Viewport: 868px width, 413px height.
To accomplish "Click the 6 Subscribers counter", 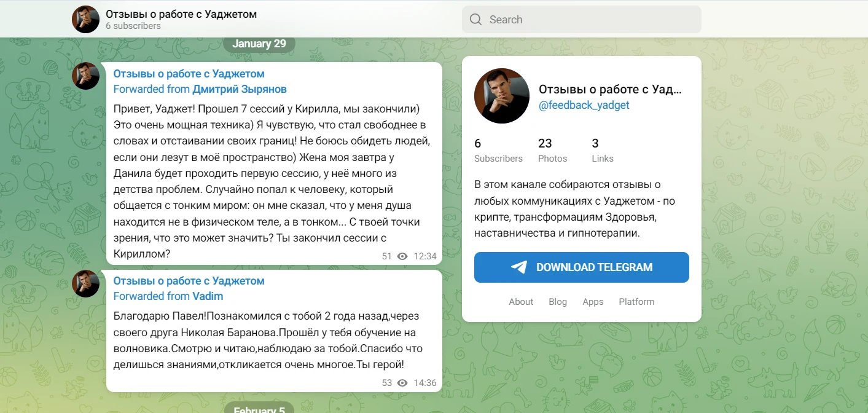I will (498, 150).
